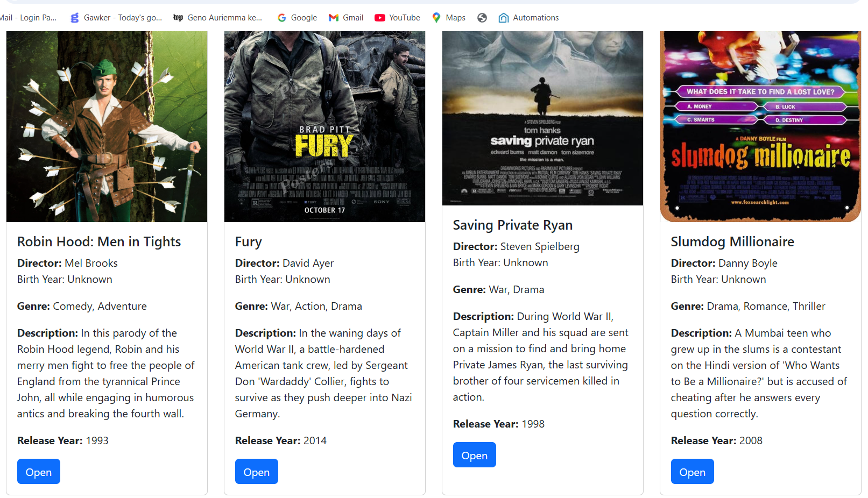The height and width of the screenshot is (498, 868).
Task: Open the Google bookmark
Action: click(x=297, y=18)
